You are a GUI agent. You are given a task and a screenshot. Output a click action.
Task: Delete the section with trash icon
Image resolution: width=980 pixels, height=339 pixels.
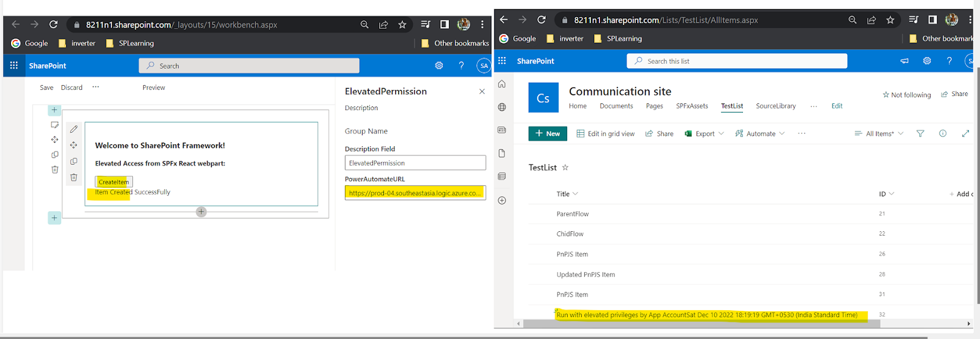(55, 169)
